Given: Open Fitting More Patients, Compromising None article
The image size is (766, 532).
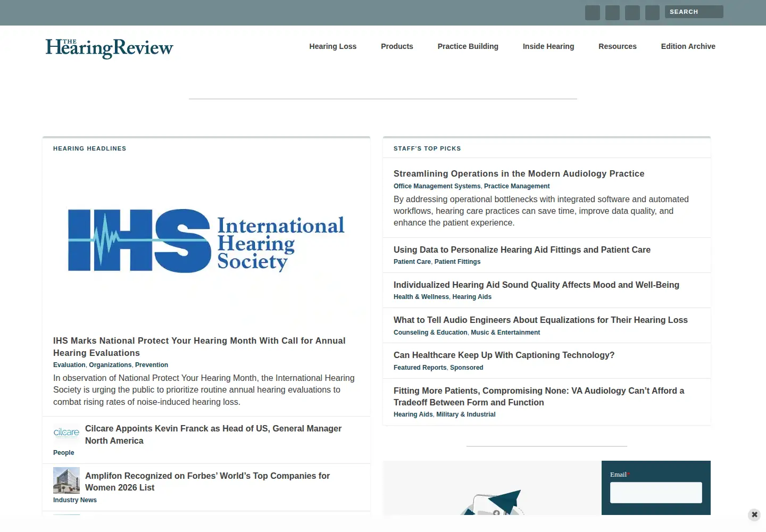Looking at the screenshot, I should (539, 396).
